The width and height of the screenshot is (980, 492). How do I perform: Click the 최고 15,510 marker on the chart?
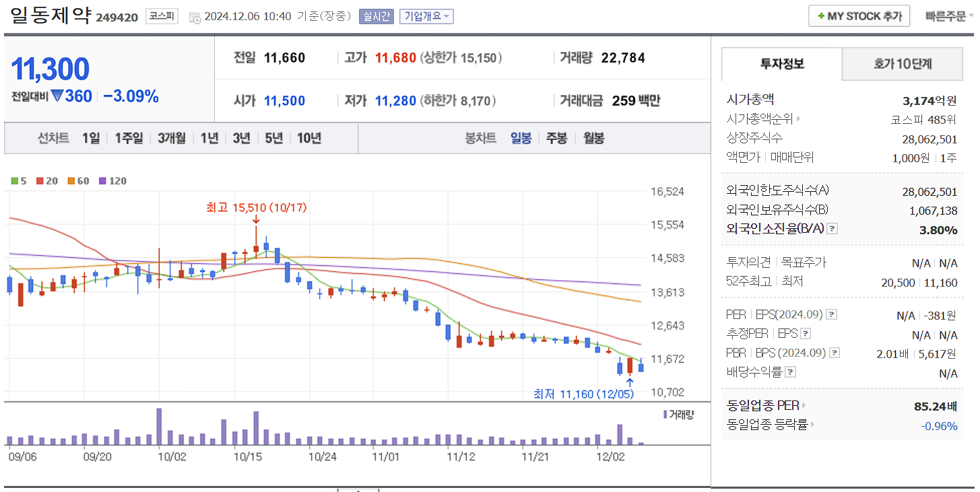pos(255,208)
